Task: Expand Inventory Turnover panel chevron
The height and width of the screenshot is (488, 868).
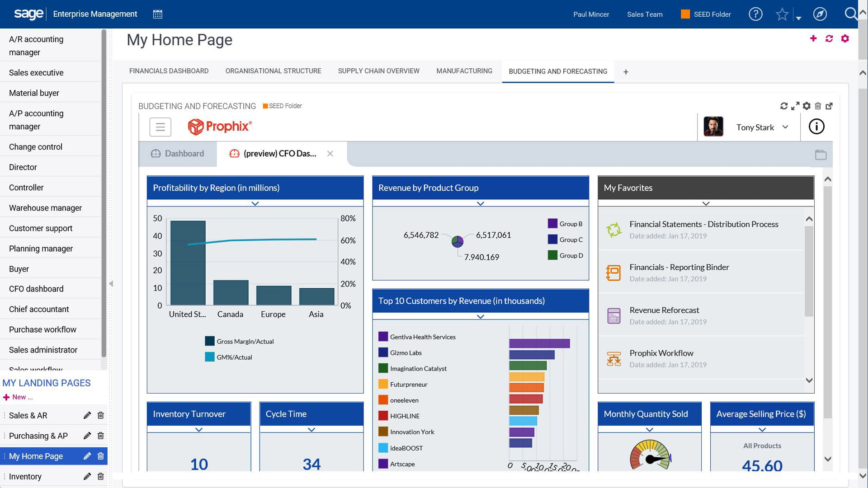Action: [199, 430]
